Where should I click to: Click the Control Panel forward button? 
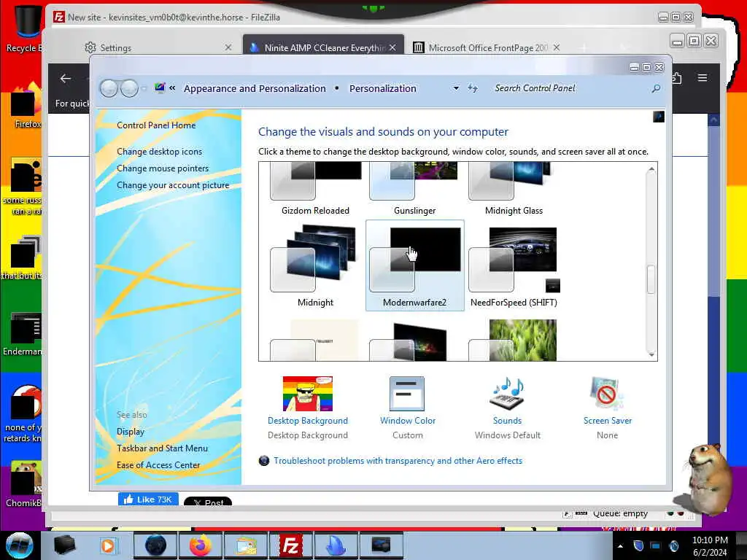[x=129, y=88]
